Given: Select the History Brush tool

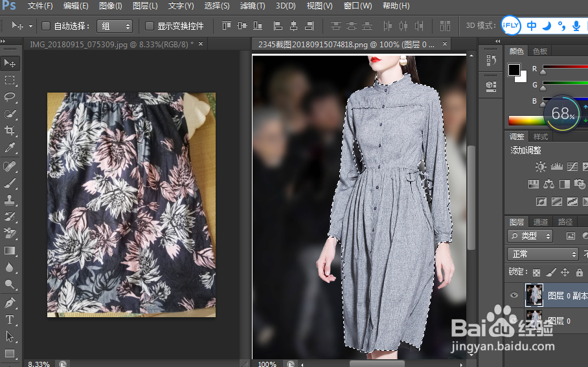Looking at the screenshot, I should click(x=10, y=217).
